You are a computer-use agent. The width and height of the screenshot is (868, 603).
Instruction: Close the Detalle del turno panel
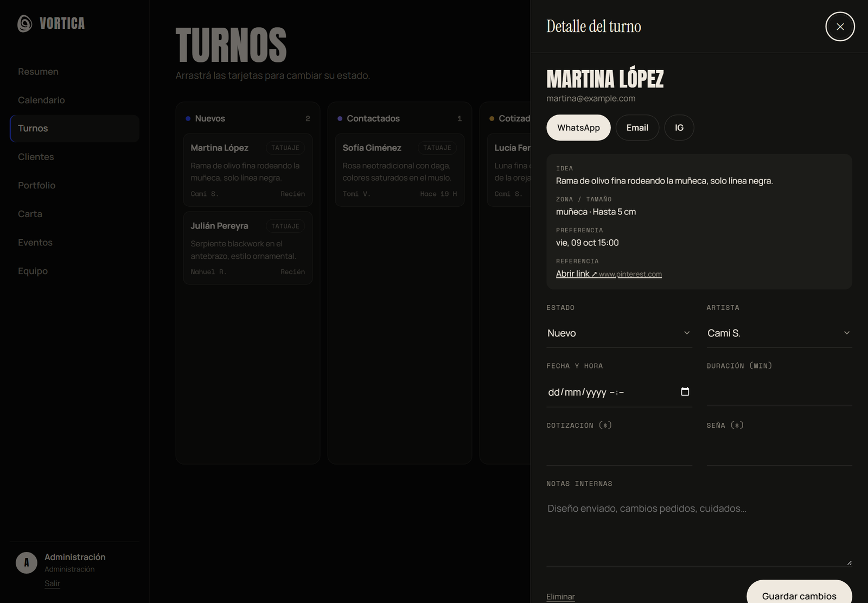point(840,27)
